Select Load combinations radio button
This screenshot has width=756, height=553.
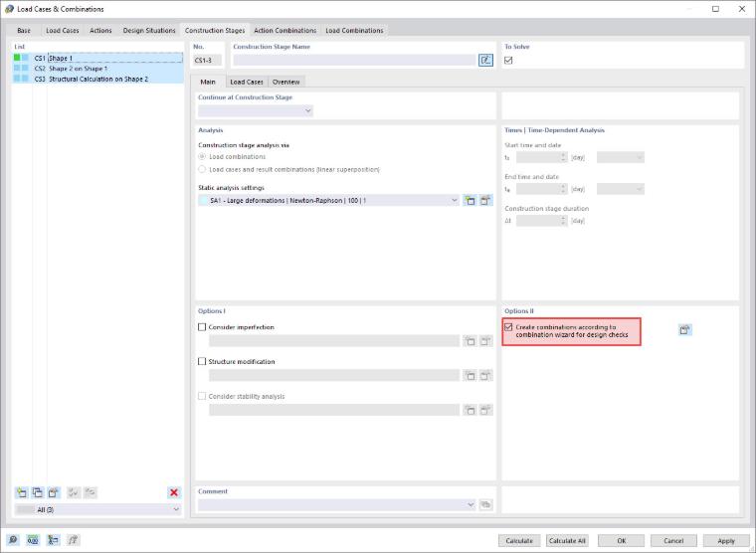[202, 157]
